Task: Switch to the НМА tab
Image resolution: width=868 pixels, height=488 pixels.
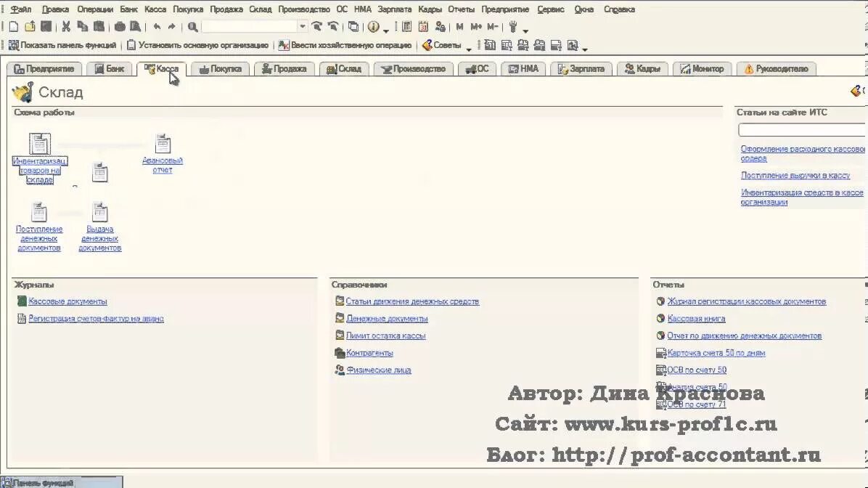Action: point(523,69)
